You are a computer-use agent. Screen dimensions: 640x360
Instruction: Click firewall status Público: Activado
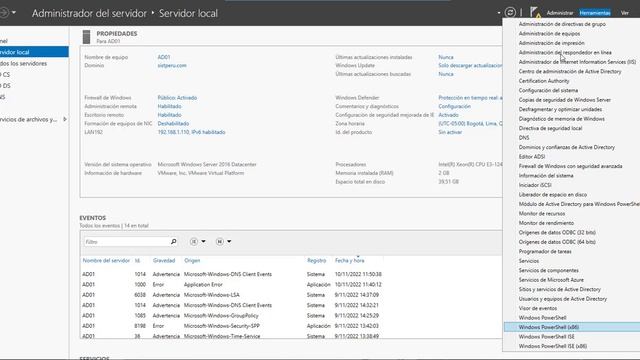[x=177, y=98]
